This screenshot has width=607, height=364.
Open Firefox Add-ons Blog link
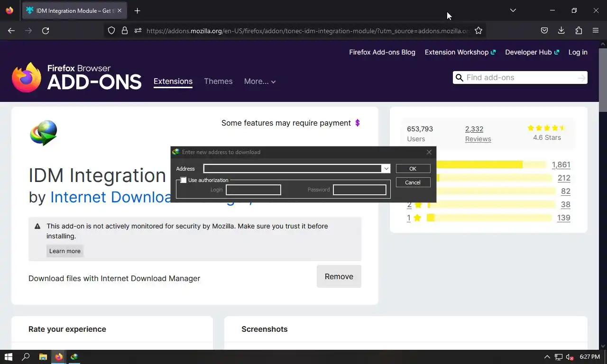(382, 52)
